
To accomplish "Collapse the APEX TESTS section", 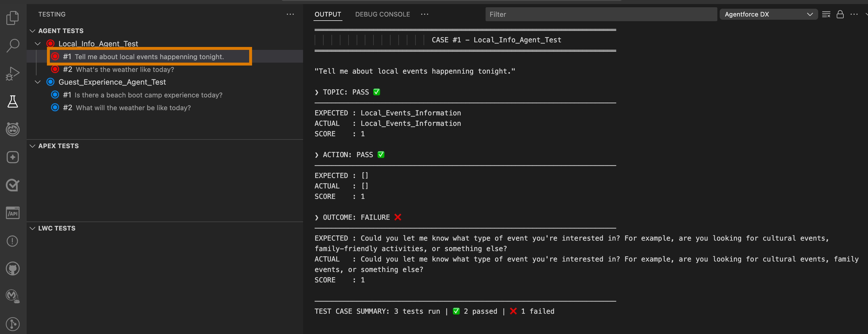I will (x=33, y=146).
